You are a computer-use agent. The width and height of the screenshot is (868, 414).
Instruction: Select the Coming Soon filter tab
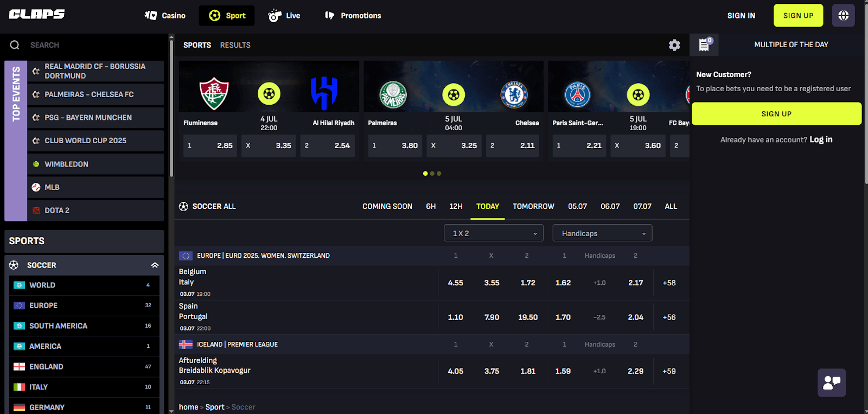point(387,206)
